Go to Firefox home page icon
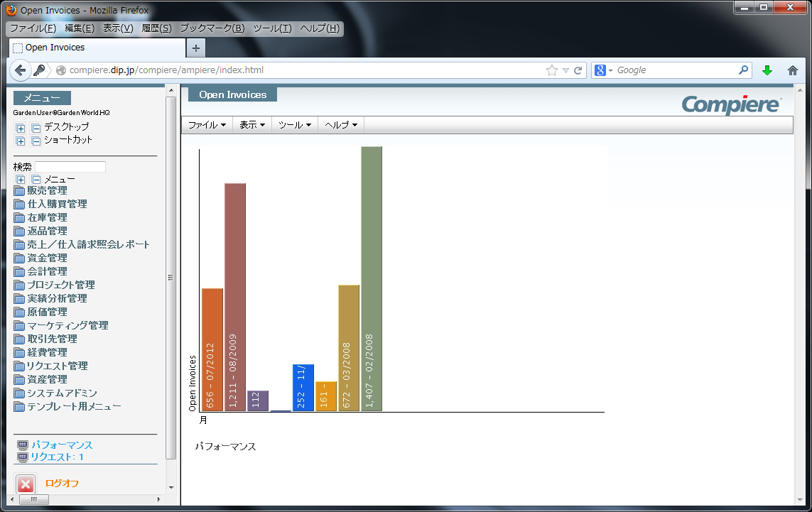The width and height of the screenshot is (812, 512). (792, 70)
